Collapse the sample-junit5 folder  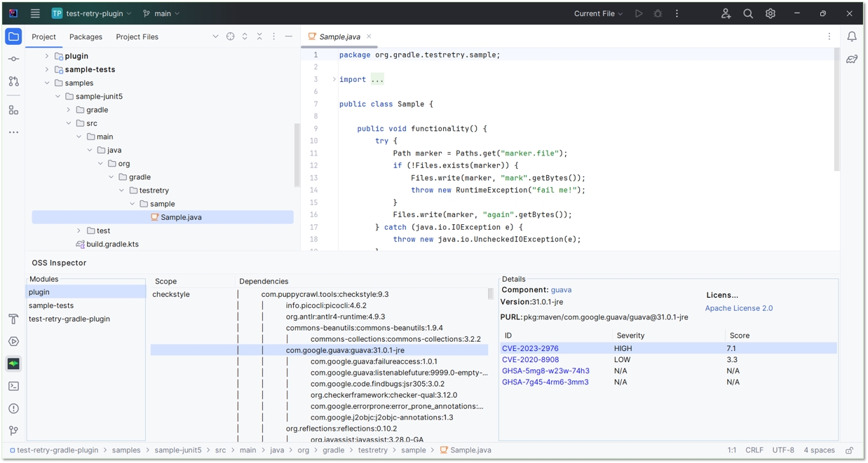(57, 97)
